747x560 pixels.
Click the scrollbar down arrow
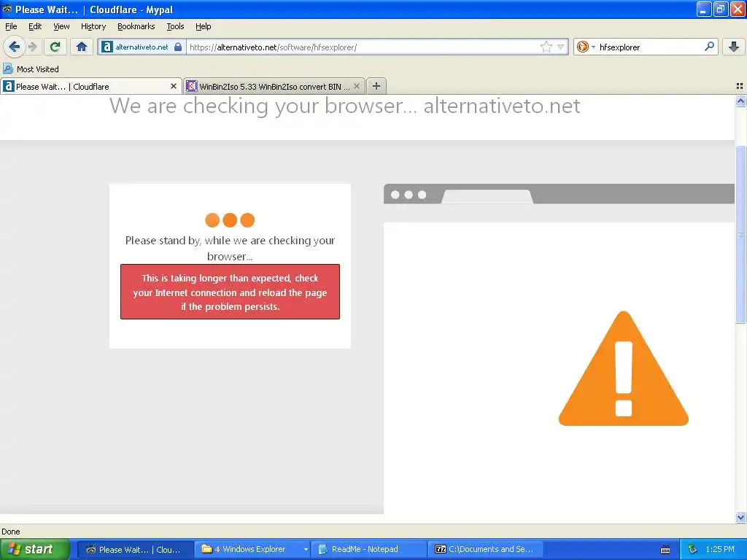(740, 517)
